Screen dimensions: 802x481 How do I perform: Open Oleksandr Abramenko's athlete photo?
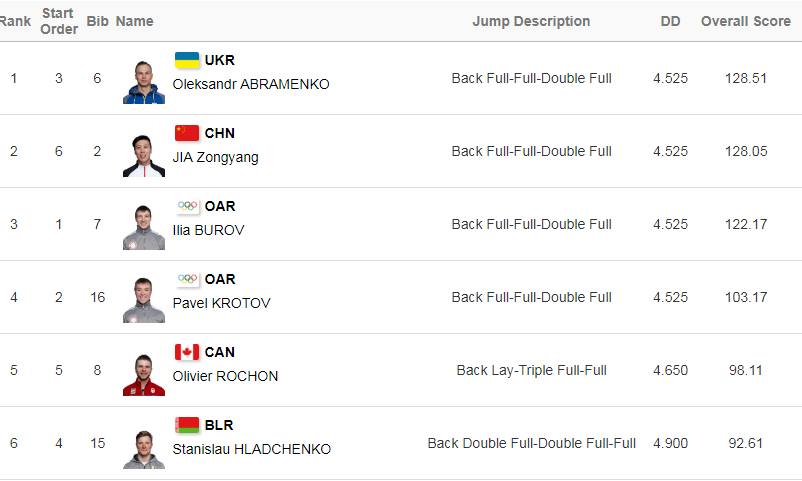144,82
